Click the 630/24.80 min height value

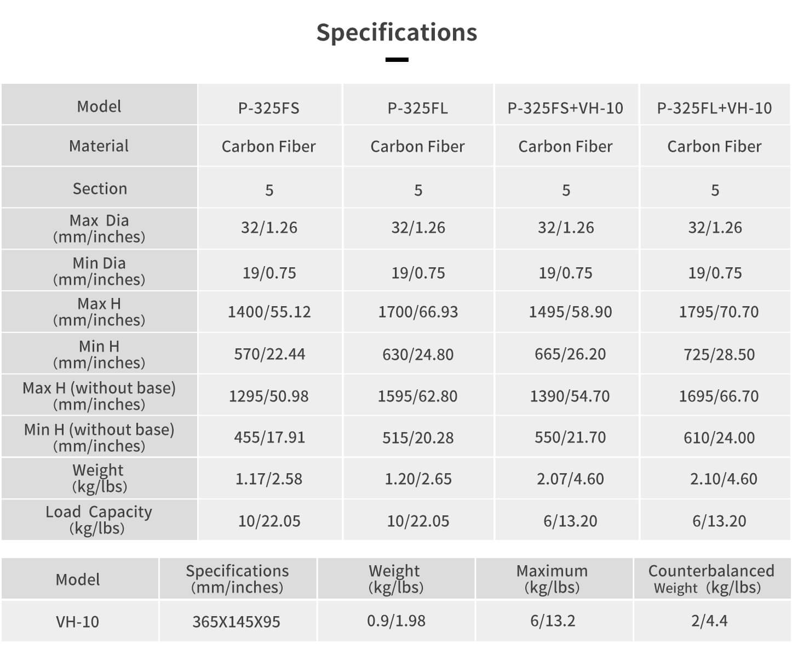(x=418, y=354)
